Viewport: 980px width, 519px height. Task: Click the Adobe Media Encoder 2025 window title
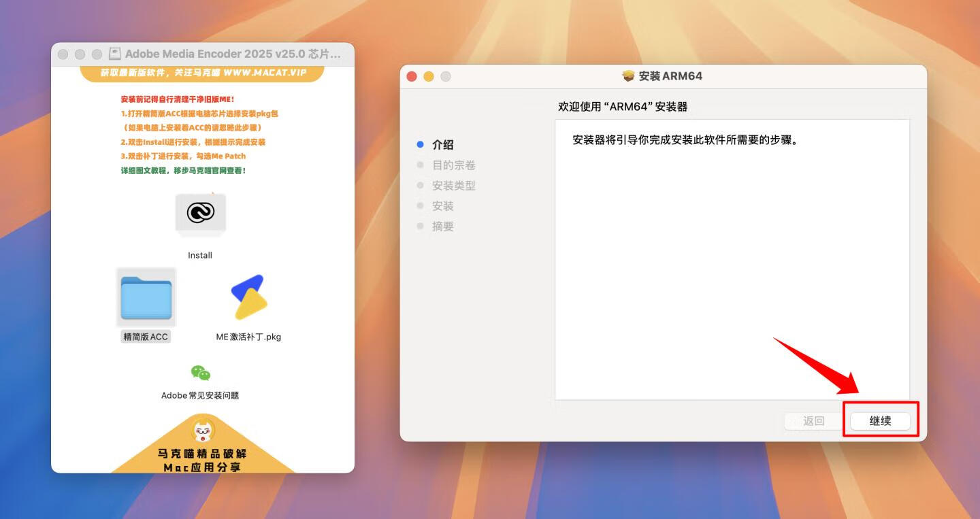[233, 54]
